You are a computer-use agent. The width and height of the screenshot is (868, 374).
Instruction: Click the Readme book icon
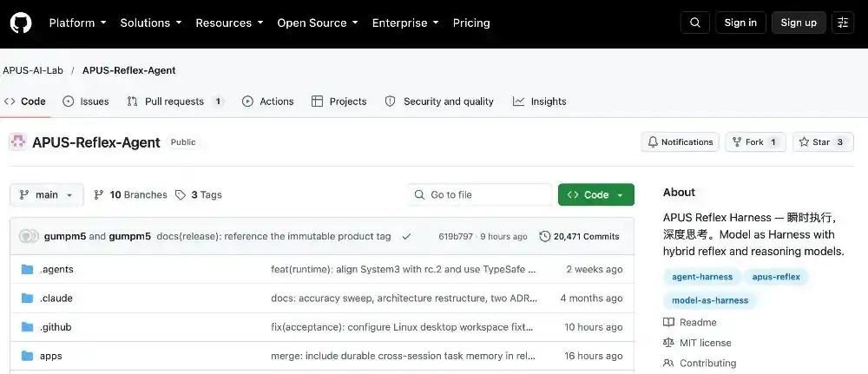668,323
